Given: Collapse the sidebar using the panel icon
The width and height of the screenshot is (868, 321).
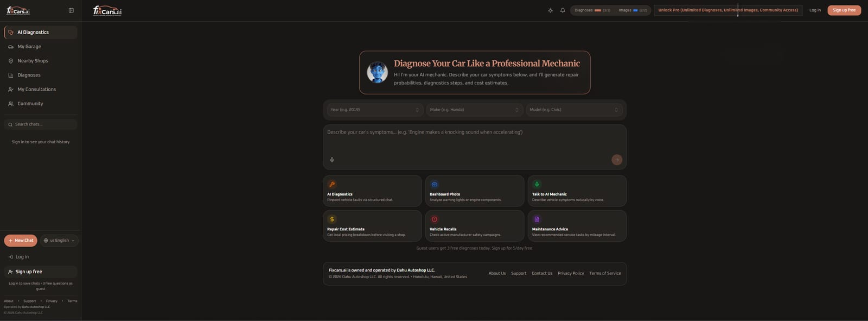Looking at the screenshot, I should click(x=71, y=10).
